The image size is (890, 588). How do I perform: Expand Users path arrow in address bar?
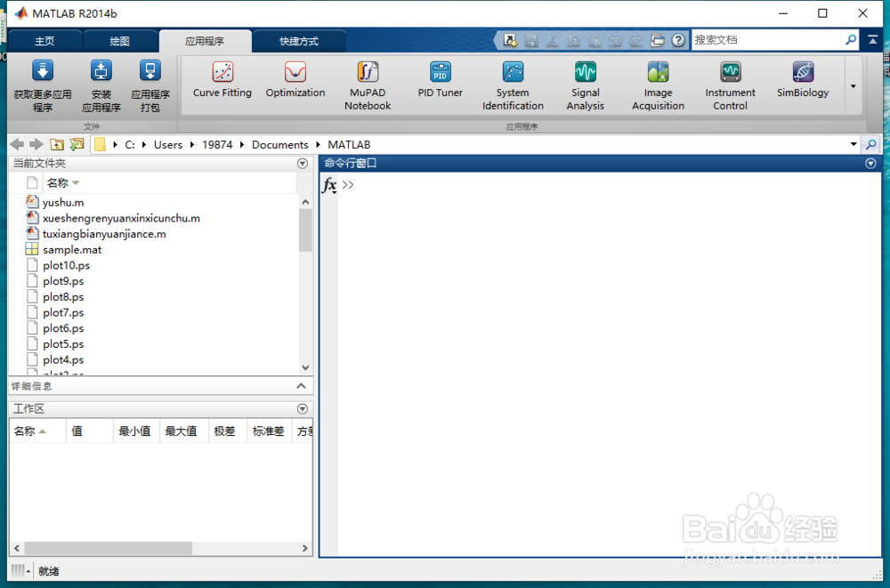coord(192,145)
